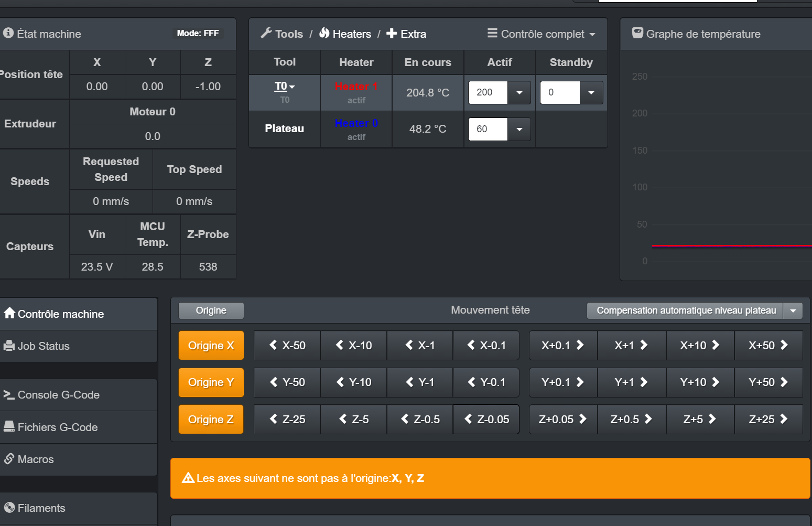Viewport: 812px width, 526px height.
Task: Move head X-50
Action: [287, 346]
